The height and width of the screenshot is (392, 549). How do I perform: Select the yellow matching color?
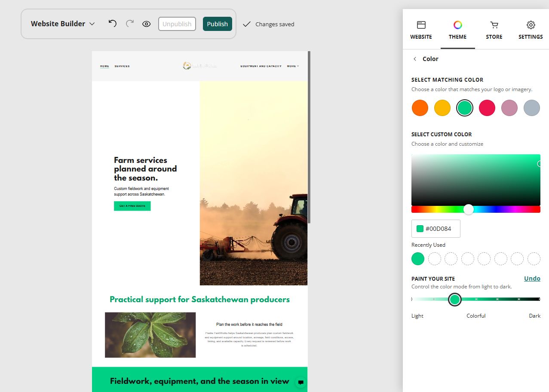[442, 108]
